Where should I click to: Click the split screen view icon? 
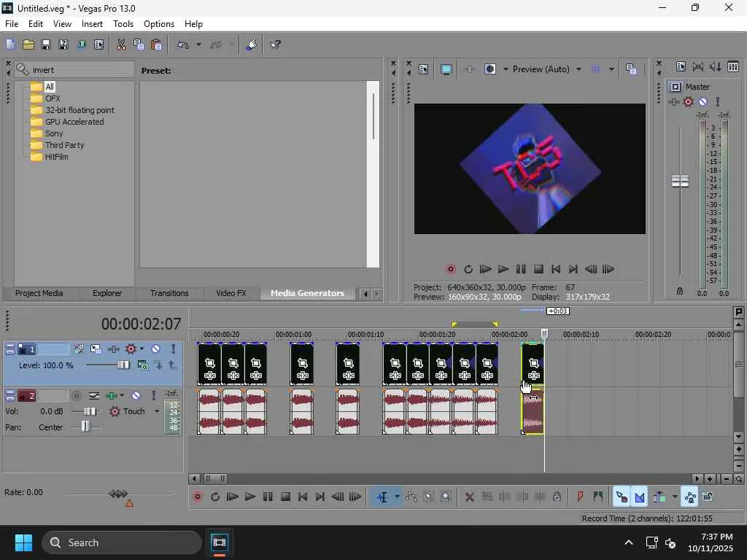(x=489, y=69)
